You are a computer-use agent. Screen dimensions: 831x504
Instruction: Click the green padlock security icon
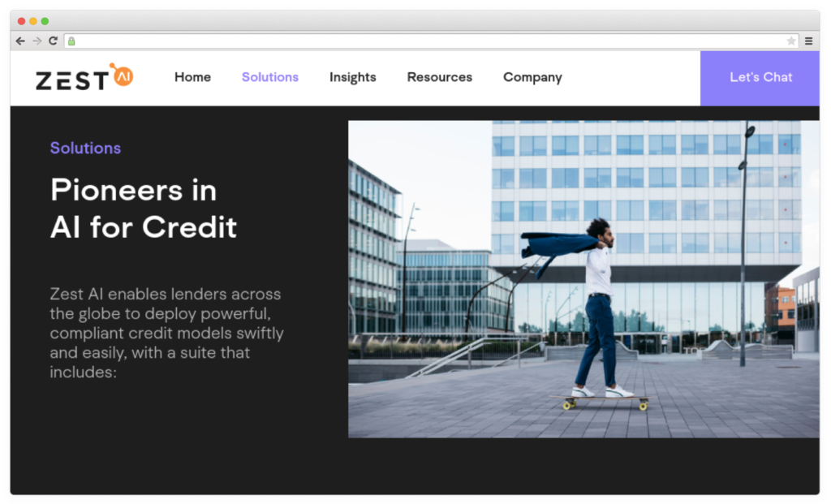point(71,41)
